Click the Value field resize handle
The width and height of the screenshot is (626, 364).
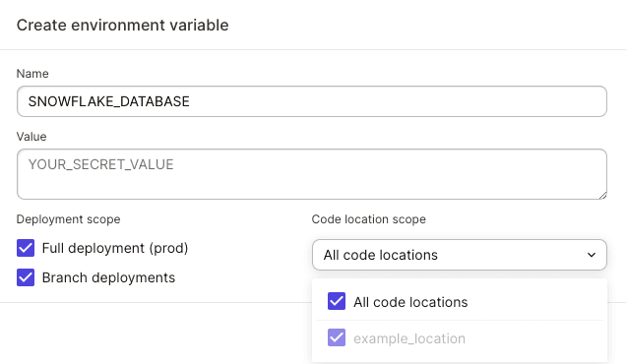click(602, 195)
